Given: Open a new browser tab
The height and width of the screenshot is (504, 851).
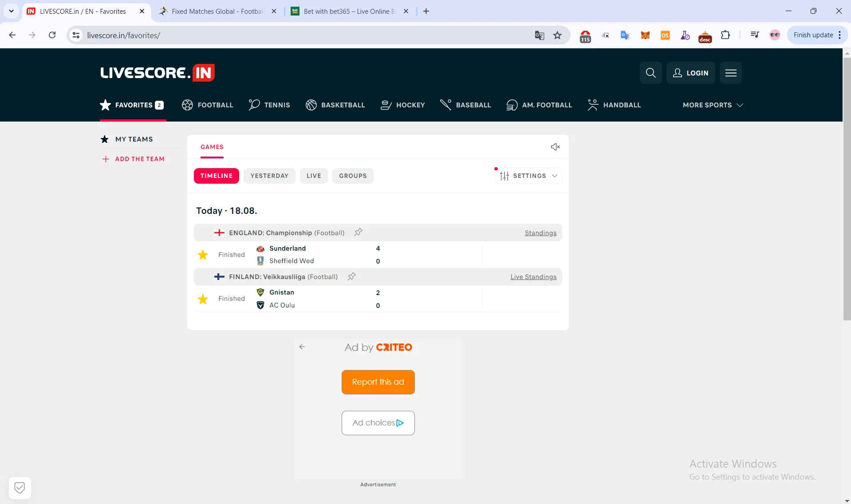Looking at the screenshot, I should click(426, 11).
